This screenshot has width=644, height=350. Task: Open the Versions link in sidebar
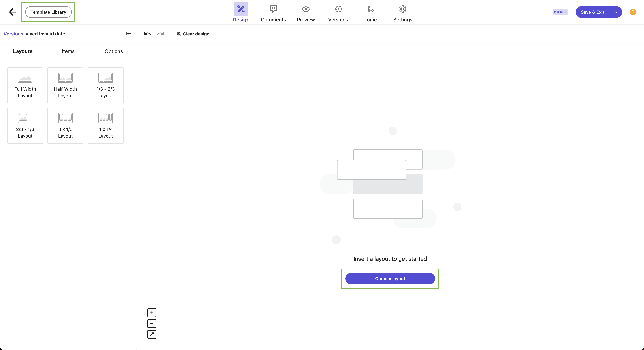[13, 34]
